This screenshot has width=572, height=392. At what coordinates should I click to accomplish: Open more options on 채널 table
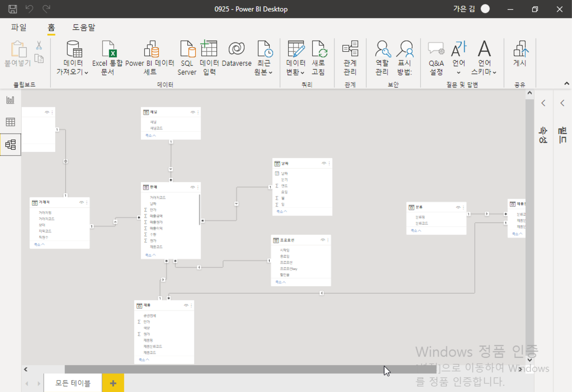tap(198, 112)
